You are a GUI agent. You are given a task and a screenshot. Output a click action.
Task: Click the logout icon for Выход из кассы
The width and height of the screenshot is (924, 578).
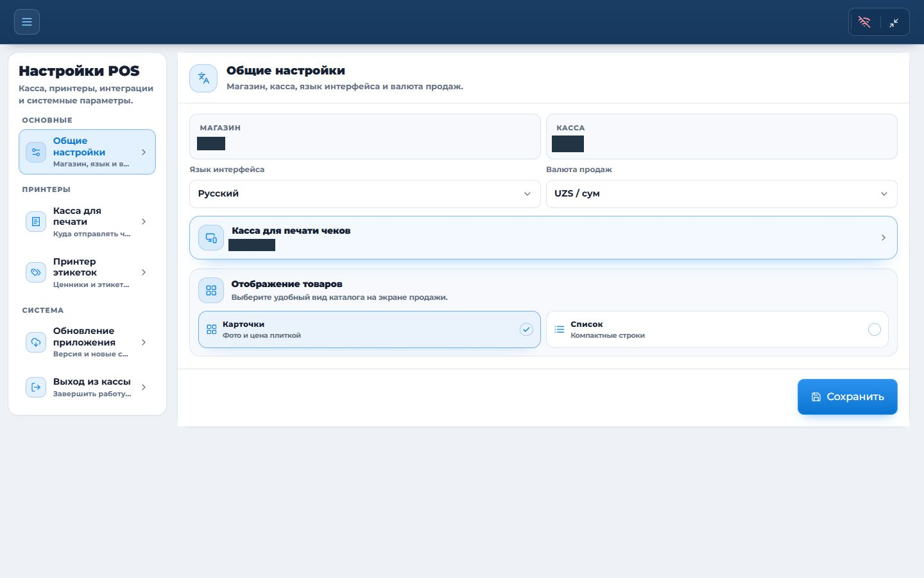point(36,387)
